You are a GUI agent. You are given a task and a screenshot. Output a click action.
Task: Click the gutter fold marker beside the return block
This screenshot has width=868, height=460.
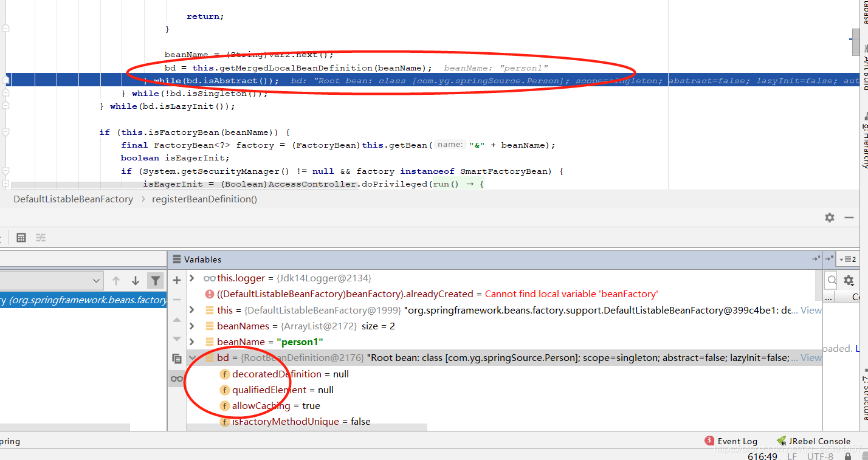coord(5,29)
